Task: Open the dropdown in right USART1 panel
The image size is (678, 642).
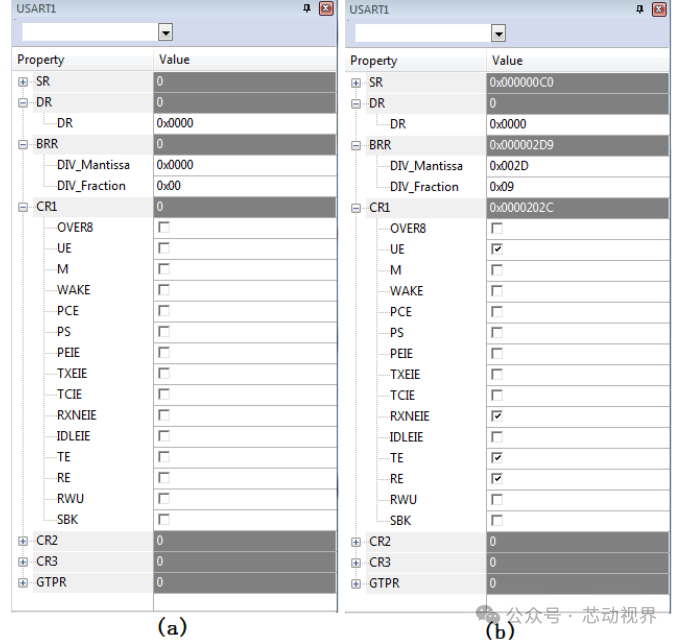Action: (x=498, y=33)
